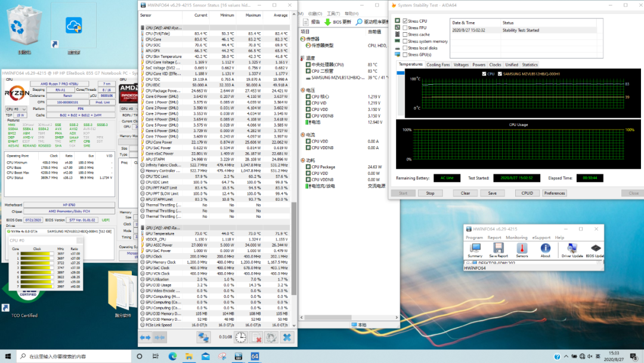644x363 pixels.
Task: Click the sensor clock reset icon
Action: 240,337
